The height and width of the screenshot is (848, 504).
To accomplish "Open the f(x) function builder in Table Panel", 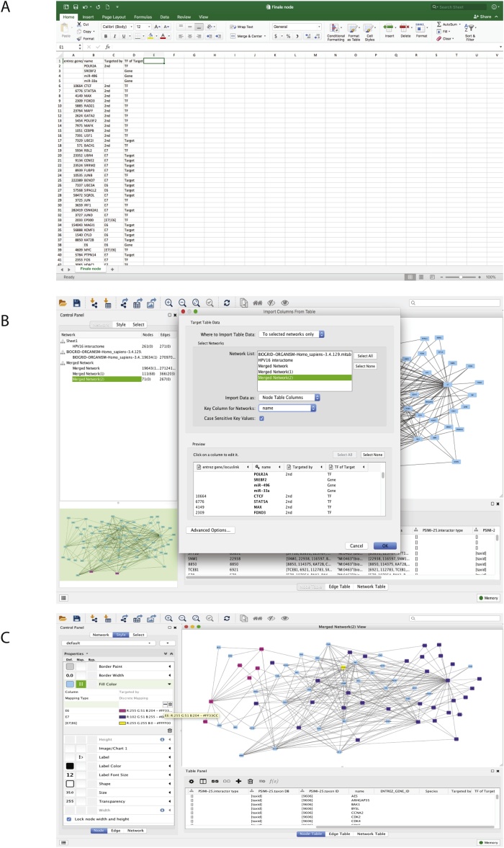I will [274, 781].
